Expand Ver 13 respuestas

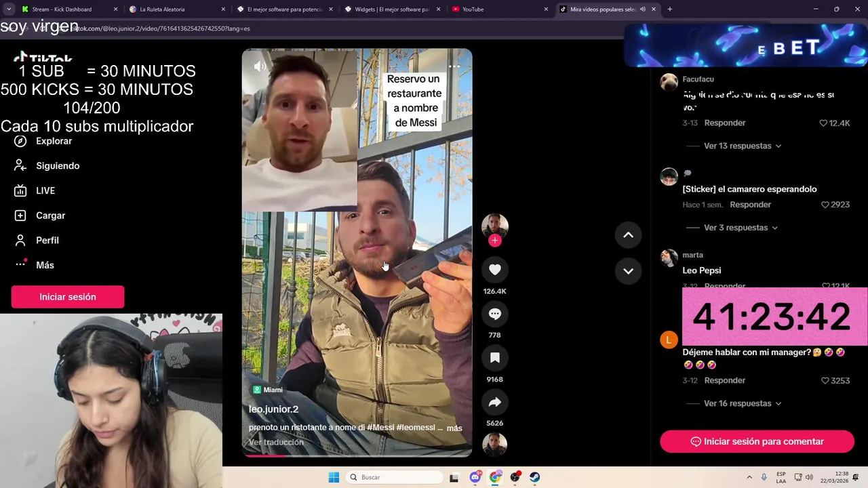(743, 146)
